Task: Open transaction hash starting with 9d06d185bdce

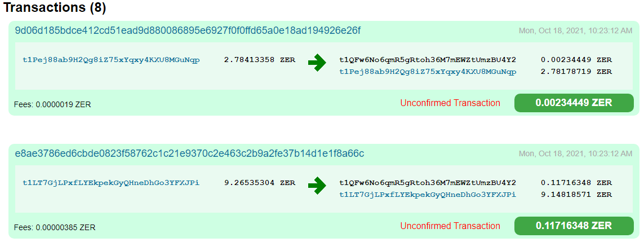Action: (188, 30)
